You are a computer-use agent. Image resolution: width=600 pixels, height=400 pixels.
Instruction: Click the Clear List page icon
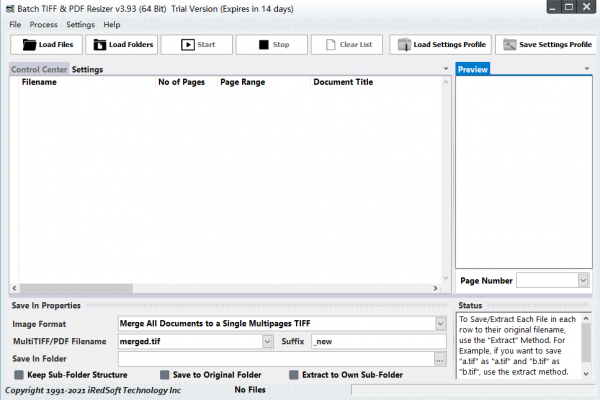pyautogui.click(x=331, y=45)
